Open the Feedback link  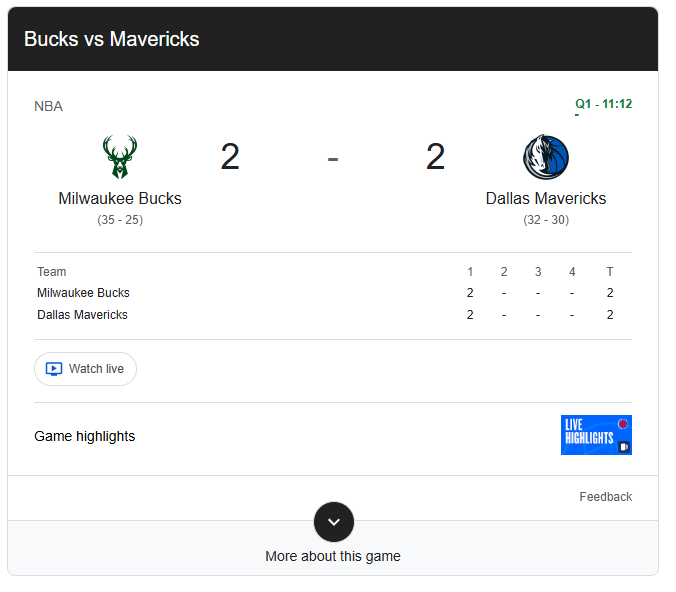click(x=606, y=497)
